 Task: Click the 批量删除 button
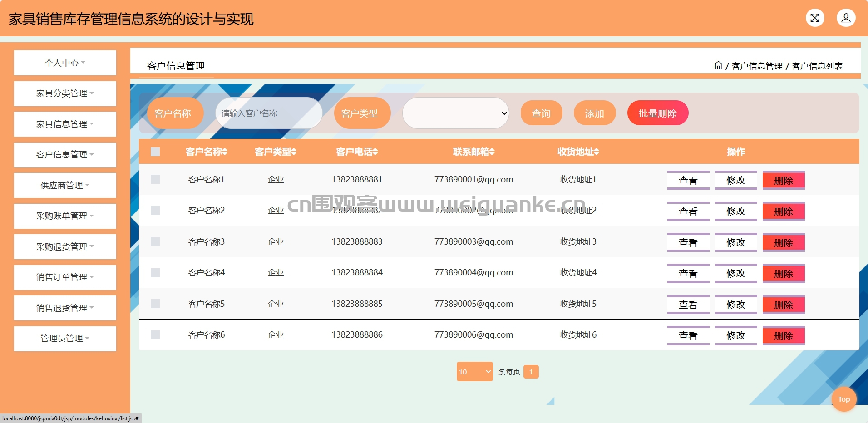pyautogui.click(x=658, y=113)
